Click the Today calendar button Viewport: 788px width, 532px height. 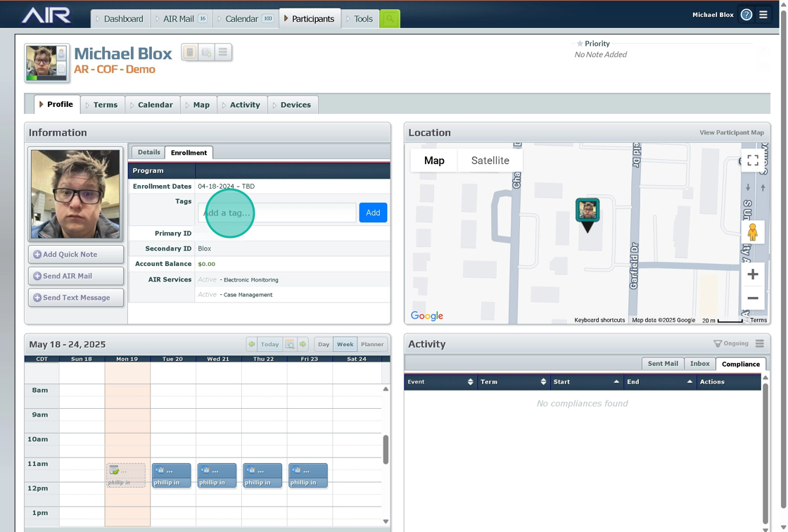[270, 344]
